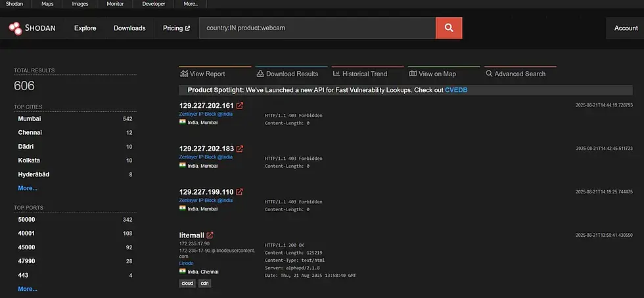Filter by port 50000
This screenshot has height=298, width=644.
click(x=26, y=220)
